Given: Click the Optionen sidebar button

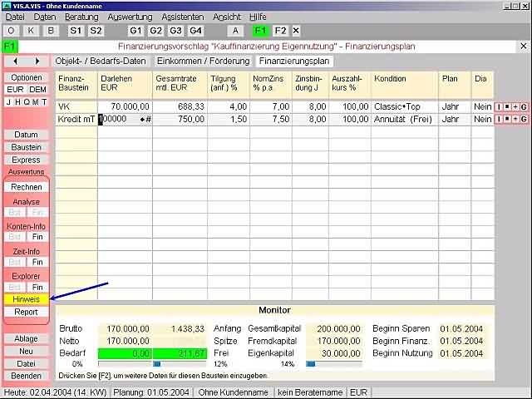Looking at the screenshot, I should point(27,77).
